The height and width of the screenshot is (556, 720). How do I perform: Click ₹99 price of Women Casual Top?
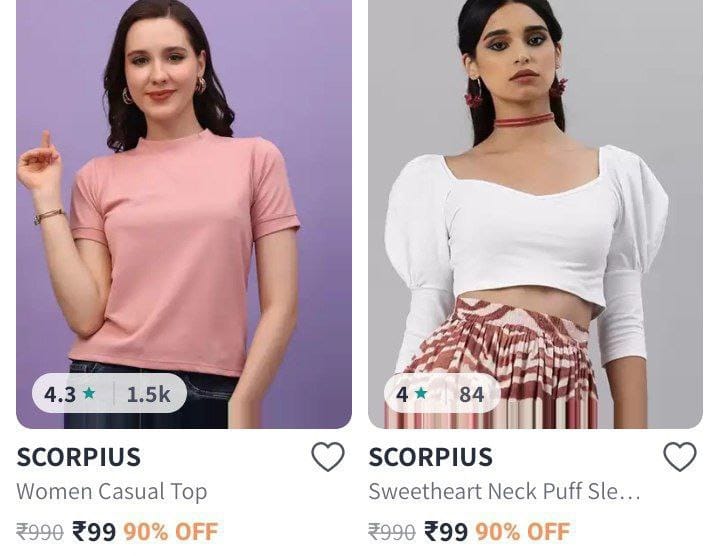point(94,532)
